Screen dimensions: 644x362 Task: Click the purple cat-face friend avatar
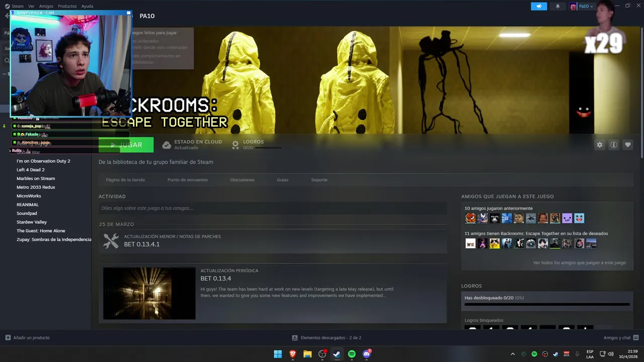click(567, 218)
